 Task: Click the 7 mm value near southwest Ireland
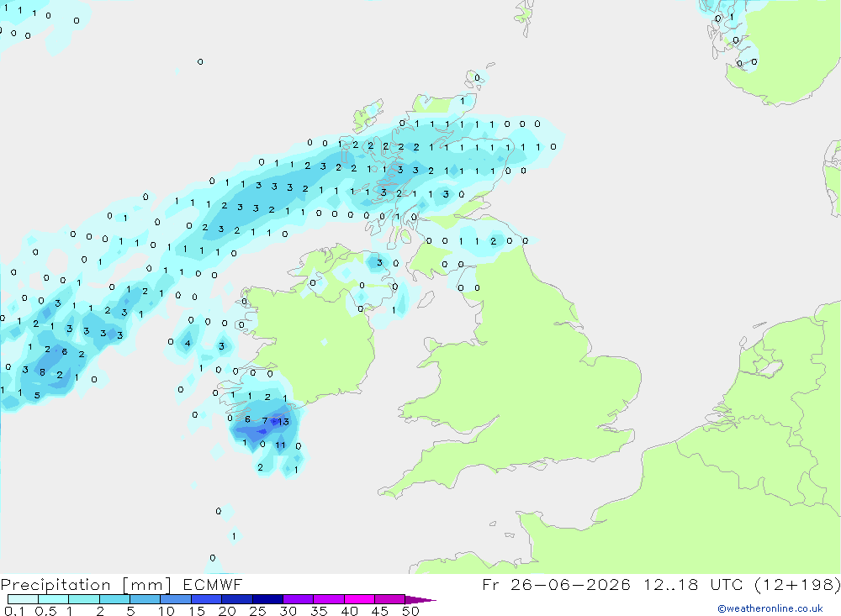(x=264, y=421)
